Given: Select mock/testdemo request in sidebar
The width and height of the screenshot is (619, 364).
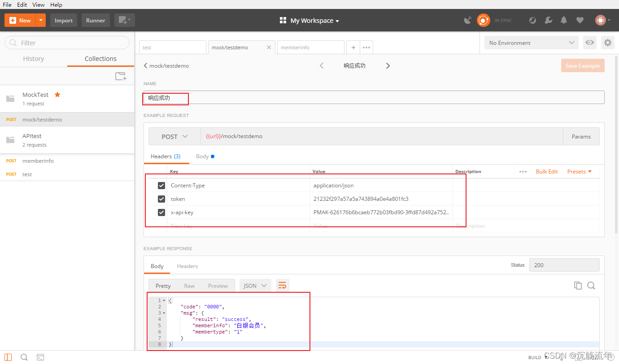Looking at the screenshot, I should point(67,119).
